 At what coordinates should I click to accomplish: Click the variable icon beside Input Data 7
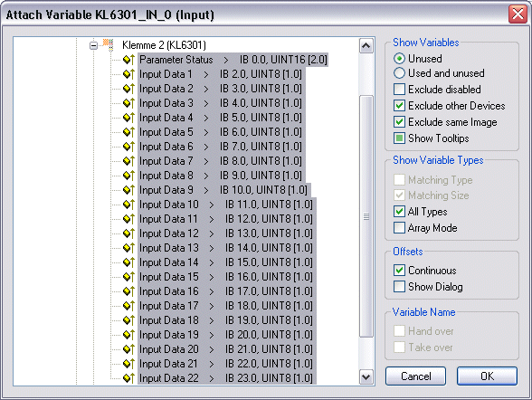click(x=128, y=161)
